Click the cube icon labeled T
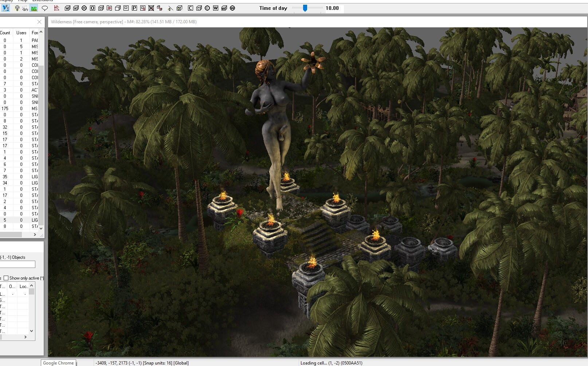 click(67, 8)
